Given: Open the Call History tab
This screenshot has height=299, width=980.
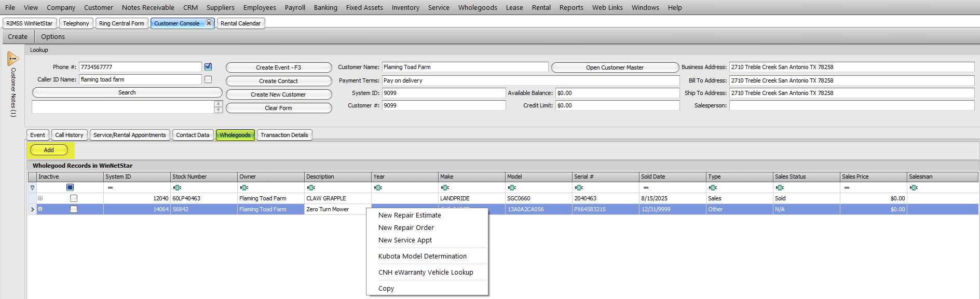Looking at the screenshot, I should 69,135.
